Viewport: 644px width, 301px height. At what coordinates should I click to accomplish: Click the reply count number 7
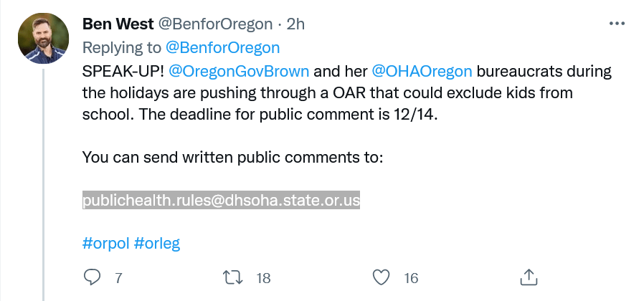[x=119, y=278]
